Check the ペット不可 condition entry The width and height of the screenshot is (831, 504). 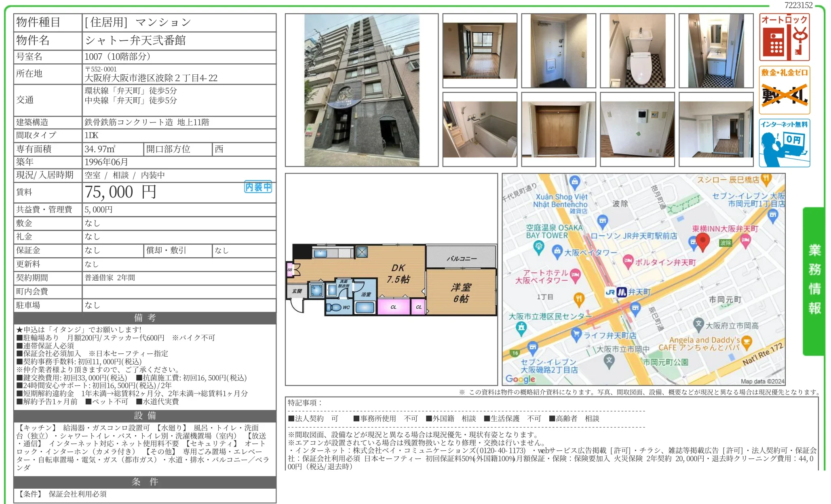(106, 401)
